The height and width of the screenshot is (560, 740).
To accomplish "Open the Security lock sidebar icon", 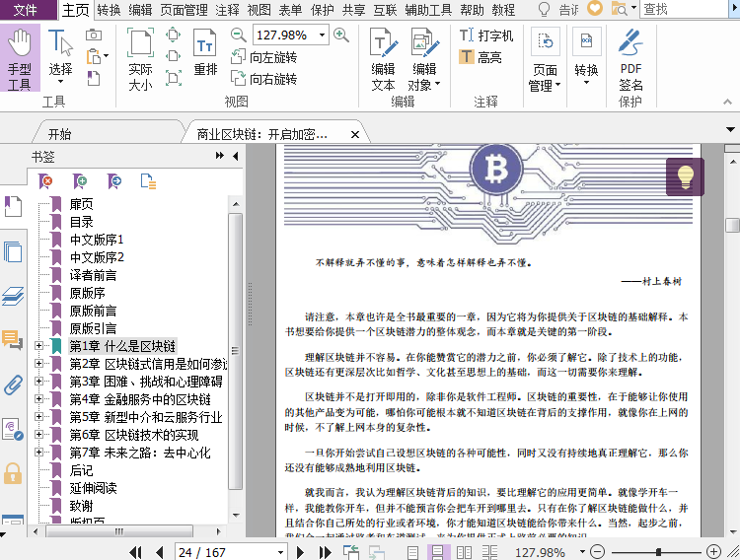I will (x=13, y=473).
